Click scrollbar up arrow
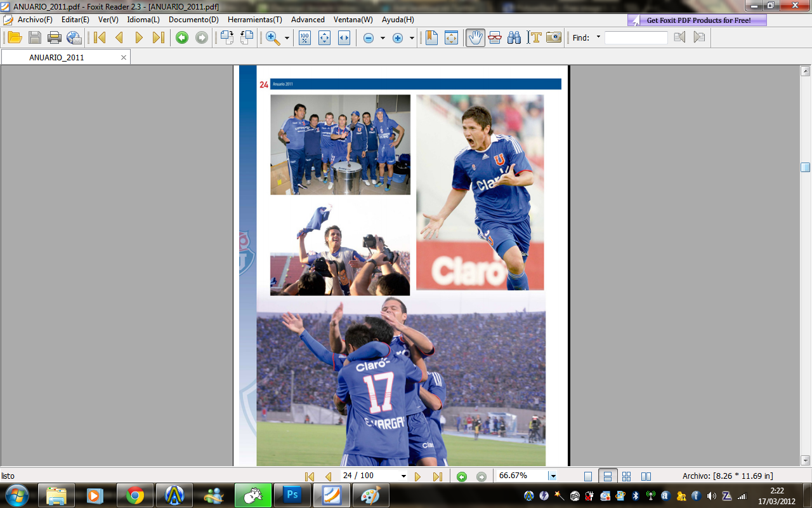812x508 pixels. (805, 71)
